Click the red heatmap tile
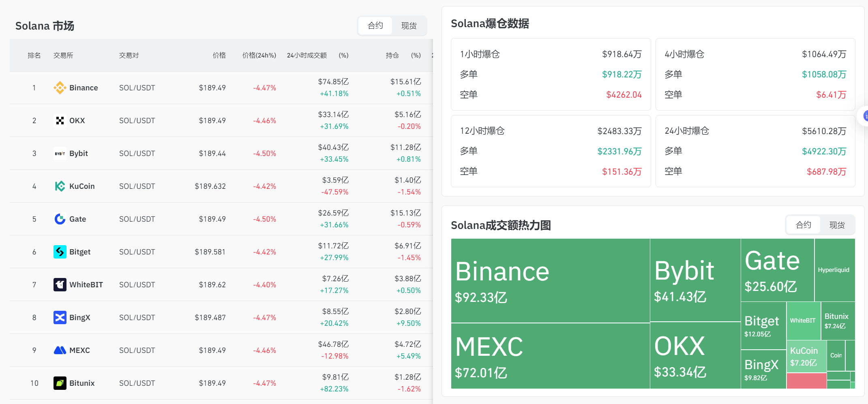 coord(806,381)
